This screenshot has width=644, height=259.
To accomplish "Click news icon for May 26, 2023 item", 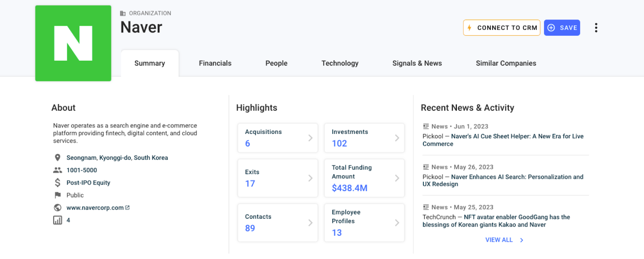I will tap(426, 167).
